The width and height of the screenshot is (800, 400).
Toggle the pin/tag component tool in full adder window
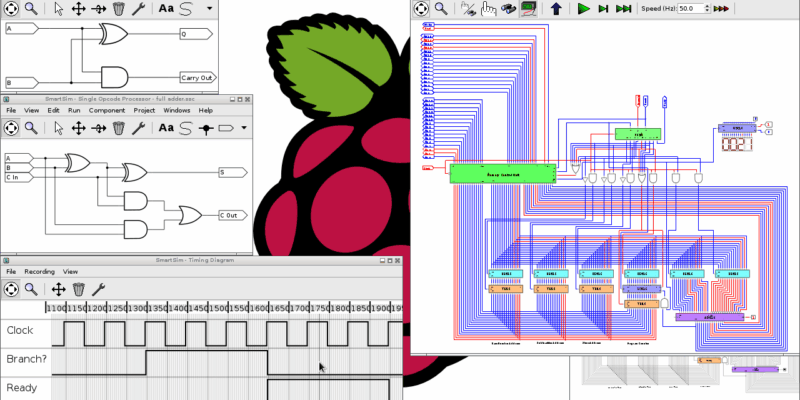[x=205, y=128]
